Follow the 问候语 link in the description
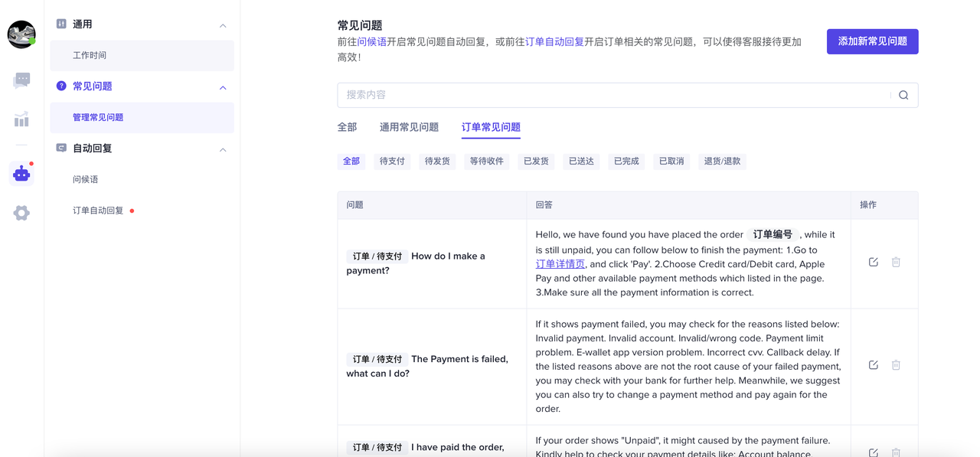 [372, 42]
